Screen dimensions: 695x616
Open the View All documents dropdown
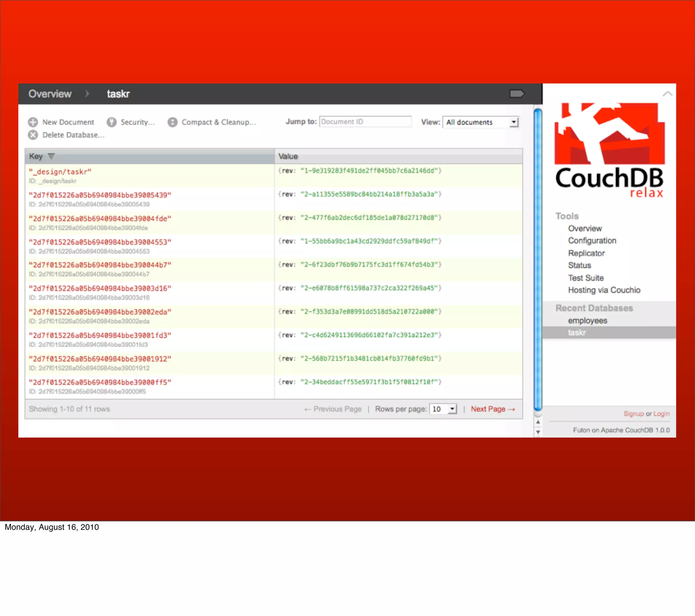pyautogui.click(x=481, y=122)
